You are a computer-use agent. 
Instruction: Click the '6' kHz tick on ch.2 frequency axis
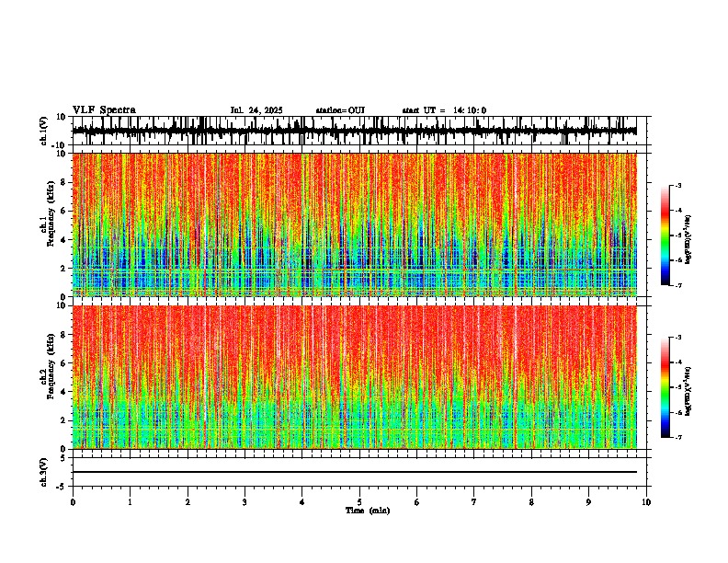64,362
